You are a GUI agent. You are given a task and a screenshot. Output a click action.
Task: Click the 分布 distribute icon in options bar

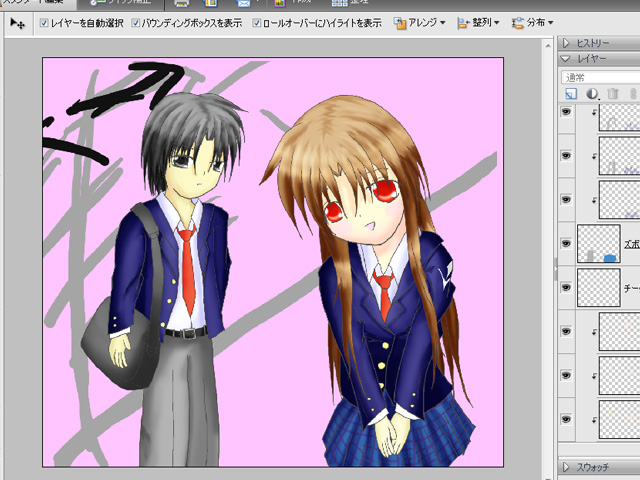(518, 23)
